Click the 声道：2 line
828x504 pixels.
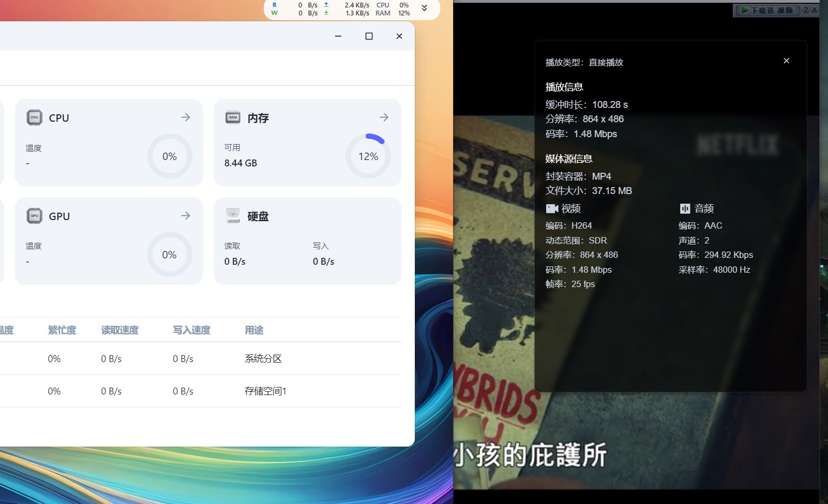pyautogui.click(x=694, y=240)
